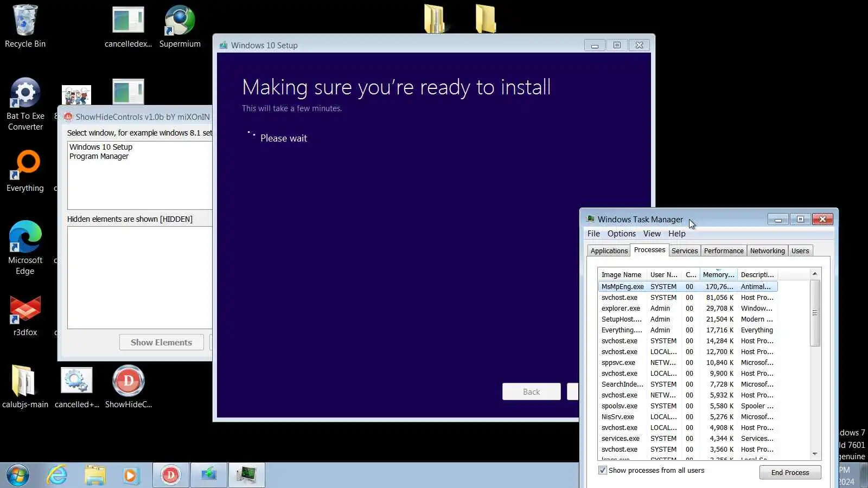868x488 pixels.
Task: Select the unlabeled plain yellow folder desktop icon
Action: click(x=486, y=19)
